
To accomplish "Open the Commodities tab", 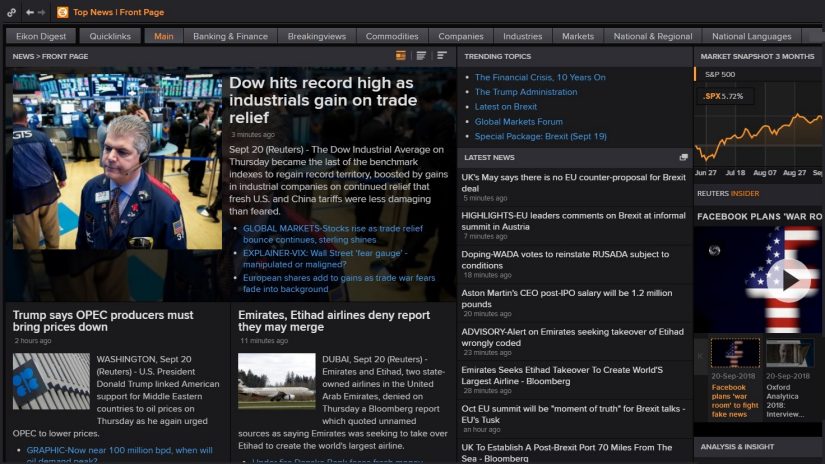I will tap(392, 36).
